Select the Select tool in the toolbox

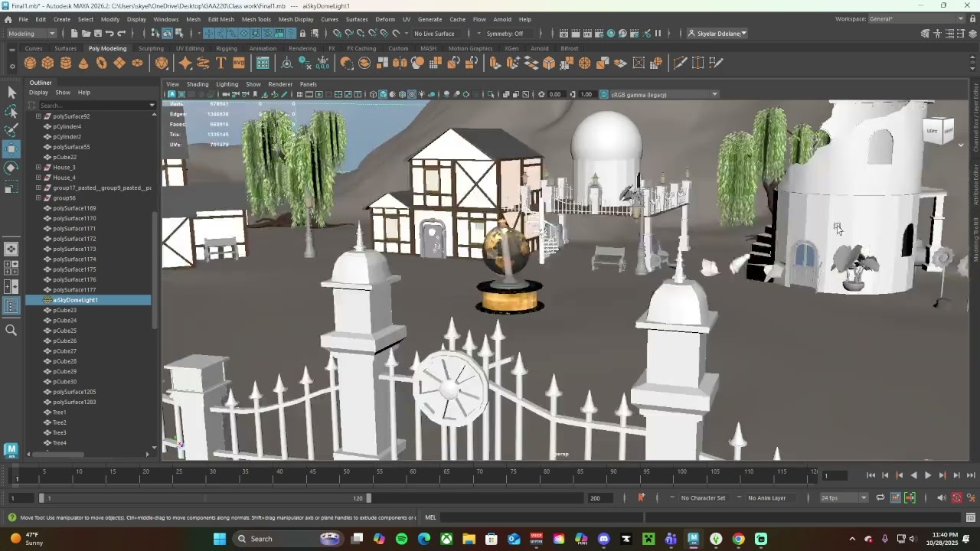(11, 93)
